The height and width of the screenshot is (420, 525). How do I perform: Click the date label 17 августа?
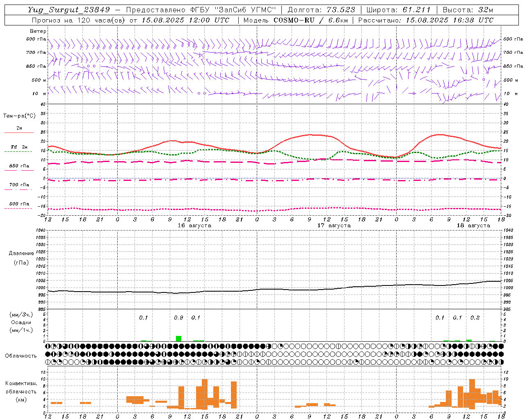[x=334, y=226]
